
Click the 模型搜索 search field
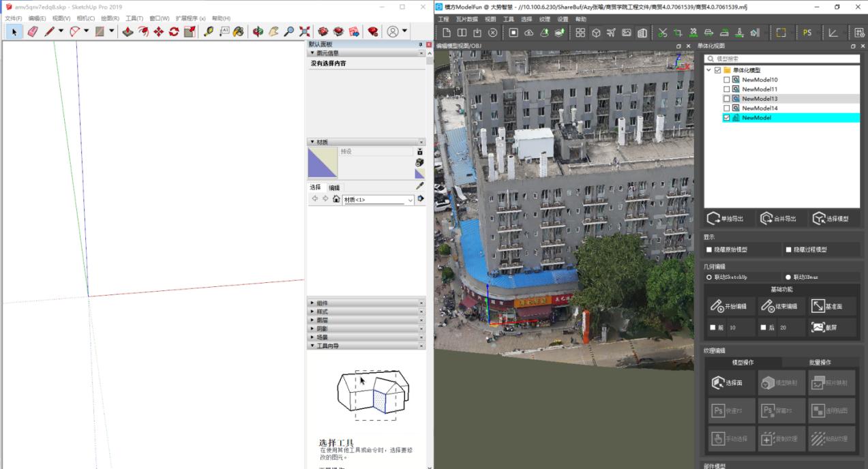pyautogui.click(x=783, y=59)
